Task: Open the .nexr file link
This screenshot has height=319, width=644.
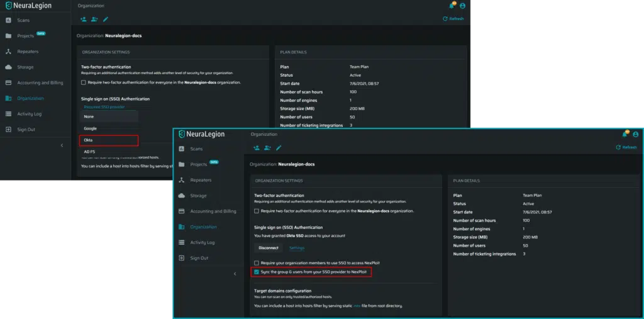Action: click(357, 306)
